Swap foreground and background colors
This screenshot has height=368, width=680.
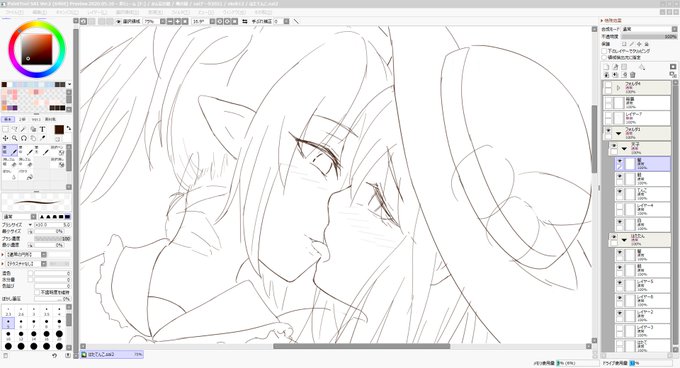click(x=69, y=128)
